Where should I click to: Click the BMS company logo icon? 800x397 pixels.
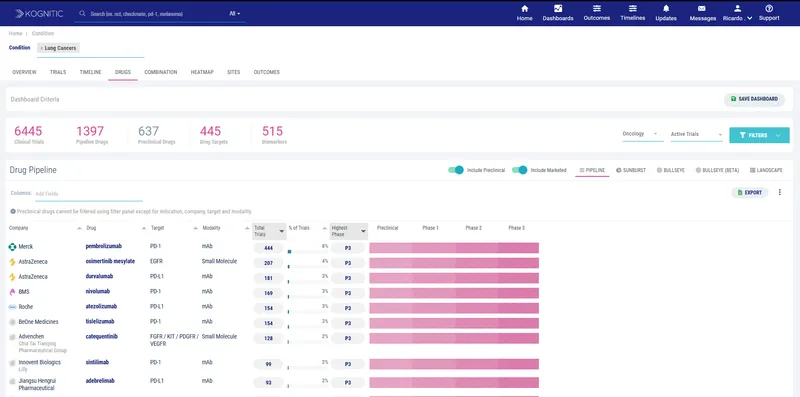pyautogui.click(x=12, y=292)
